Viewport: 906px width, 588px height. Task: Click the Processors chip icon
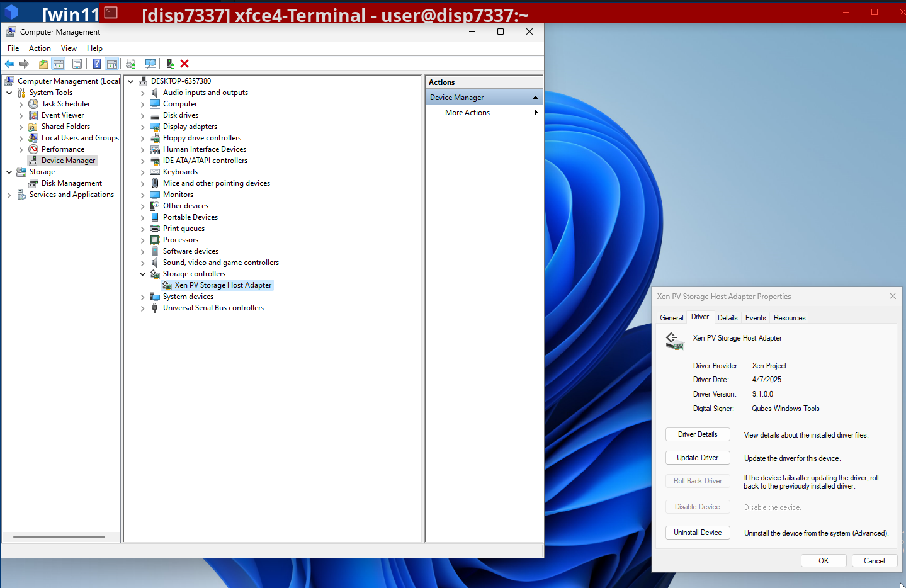(x=155, y=240)
